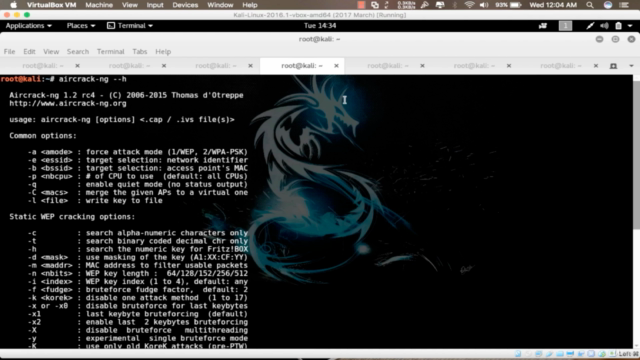Open the VirtualBox VM menu
640x360 pixels.
(51, 5)
